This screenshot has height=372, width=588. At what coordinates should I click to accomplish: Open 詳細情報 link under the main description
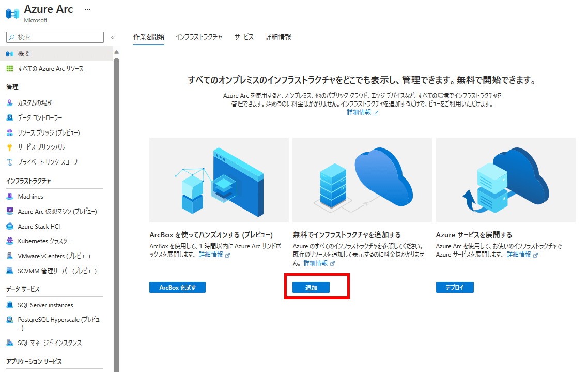coord(362,112)
